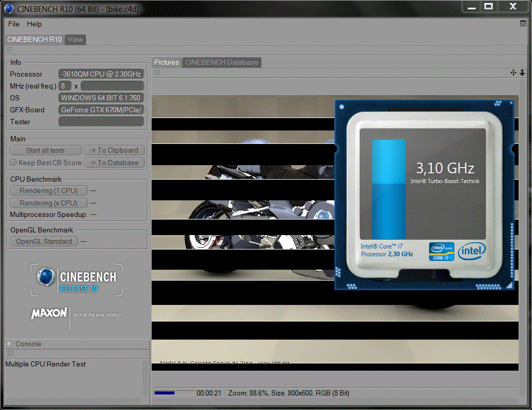Maximize the CINEBENCH window
The width and height of the screenshot is (532, 410).
click(489, 7)
